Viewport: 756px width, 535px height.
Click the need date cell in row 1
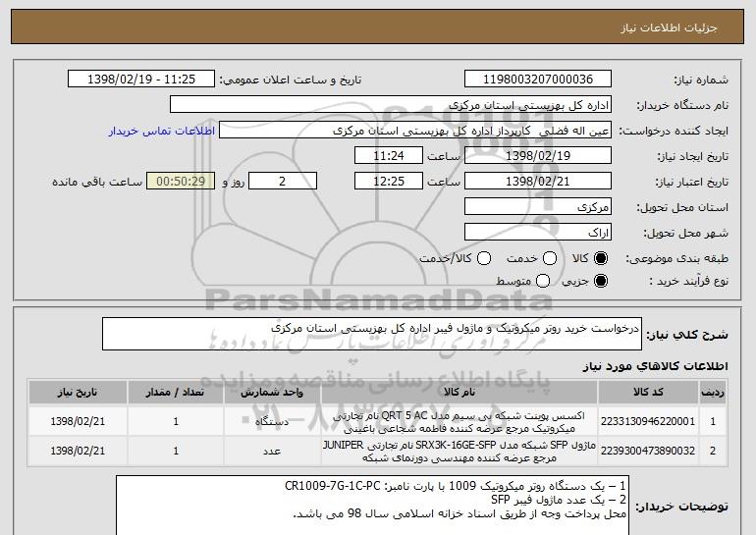pos(78,422)
